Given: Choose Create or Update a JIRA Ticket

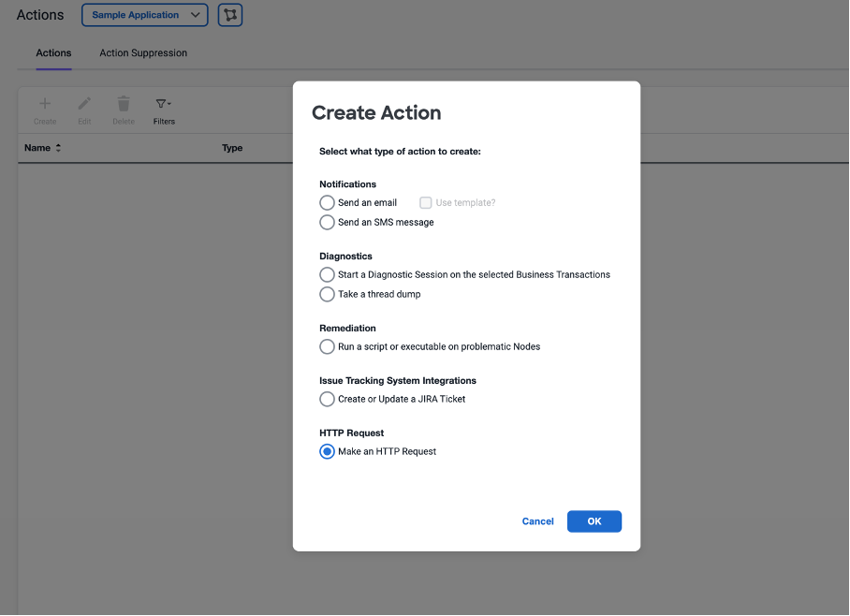Looking at the screenshot, I should [327, 399].
